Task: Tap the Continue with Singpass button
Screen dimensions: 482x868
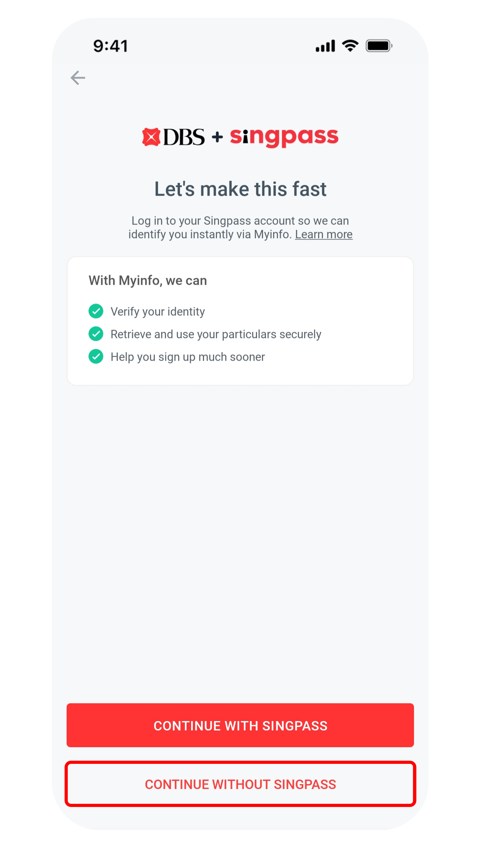Action: [240, 725]
